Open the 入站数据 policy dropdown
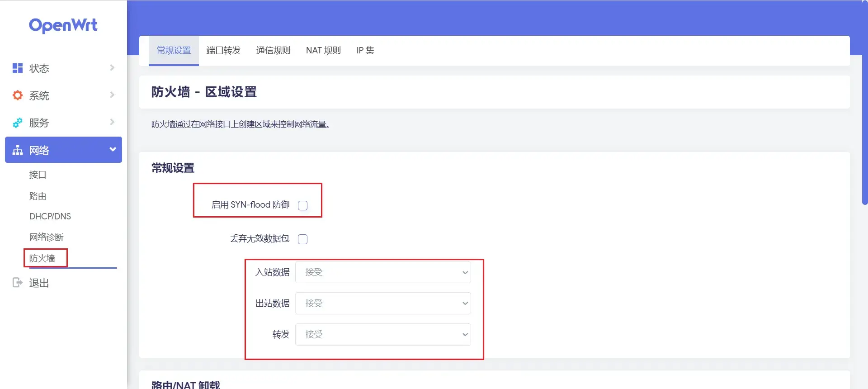The width and height of the screenshot is (868, 389). [x=383, y=272]
